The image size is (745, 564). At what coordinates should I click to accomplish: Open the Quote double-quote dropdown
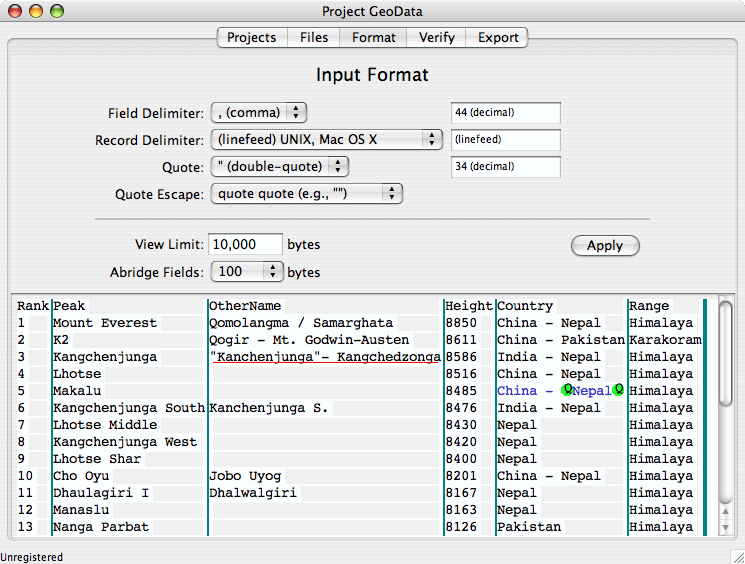coord(280,166)
